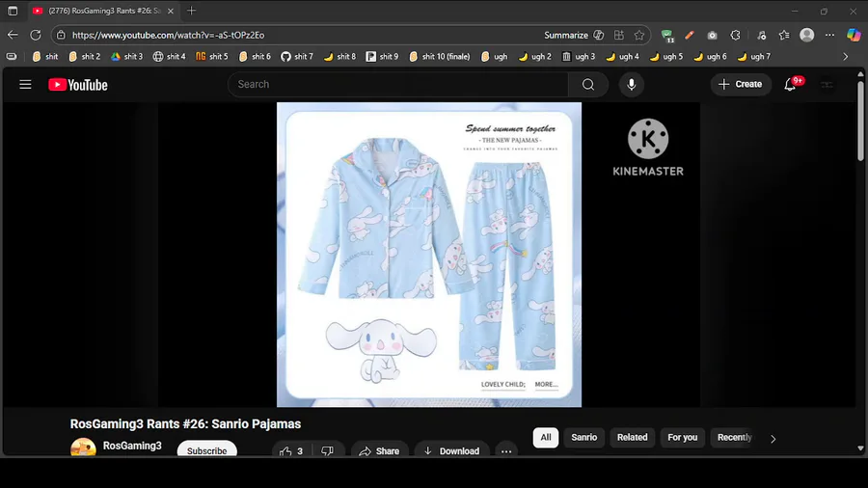The image size is (868, 488).
Task: Open the 'shit 8' bookmark
Action: coord(339,57)
